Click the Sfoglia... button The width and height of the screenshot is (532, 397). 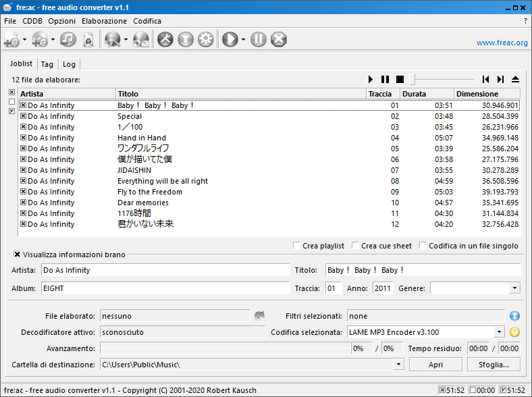[494, 365]
